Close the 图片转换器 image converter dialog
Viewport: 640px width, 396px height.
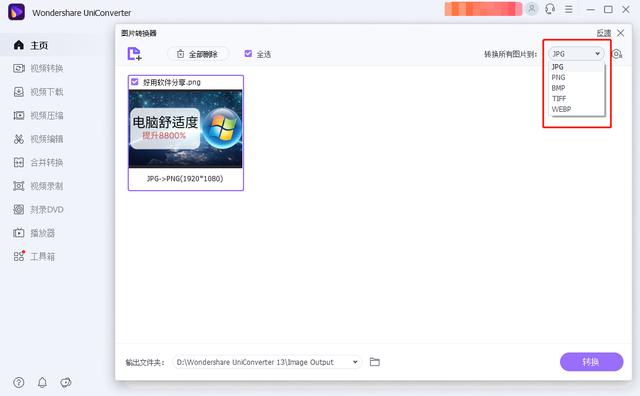coord(620,33)
